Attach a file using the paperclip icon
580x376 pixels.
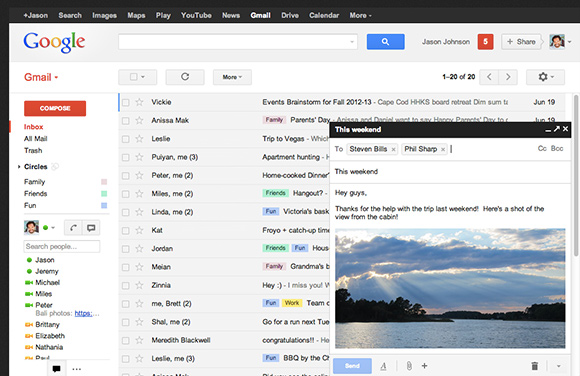409,366
